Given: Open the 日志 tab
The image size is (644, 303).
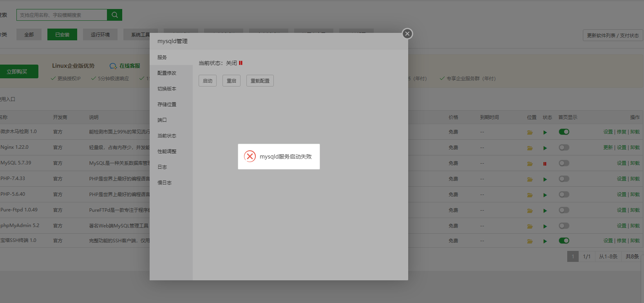Looking at the screenshot, I should tap(171, 167).
